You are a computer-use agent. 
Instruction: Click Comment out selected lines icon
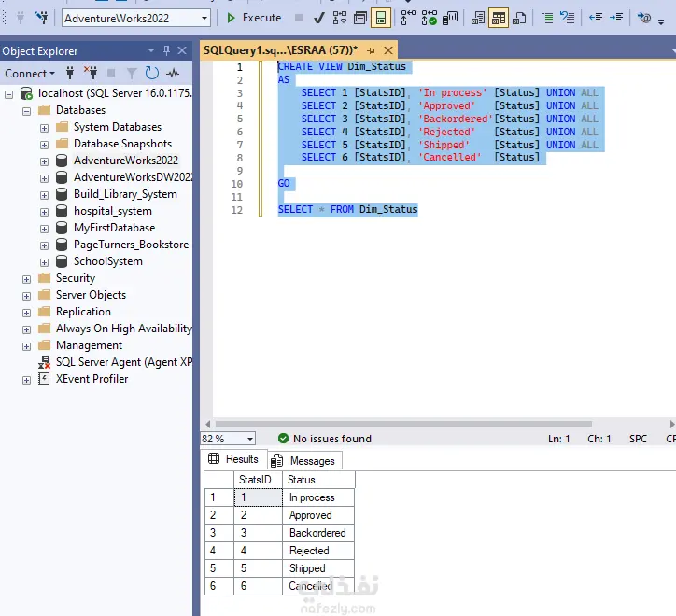click(547, 18)
